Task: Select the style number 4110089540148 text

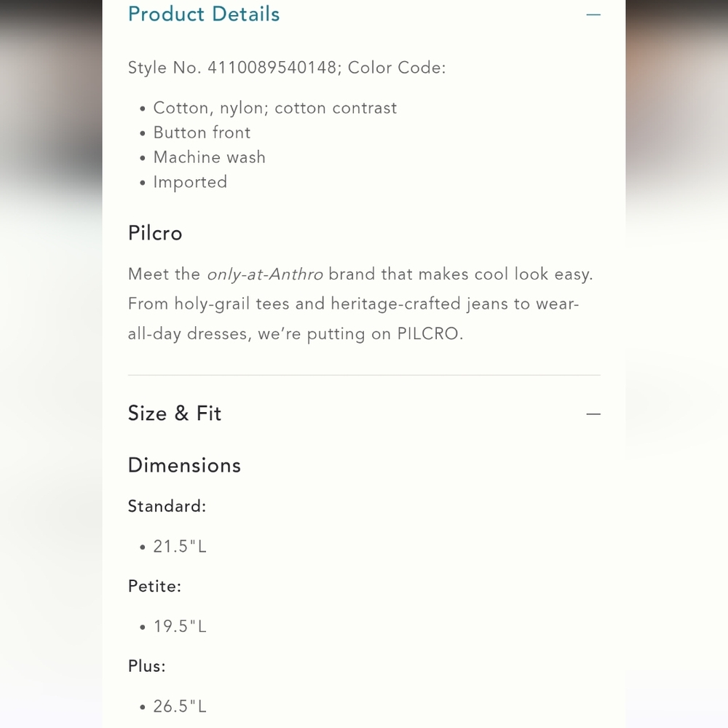Action: [272, 68]
